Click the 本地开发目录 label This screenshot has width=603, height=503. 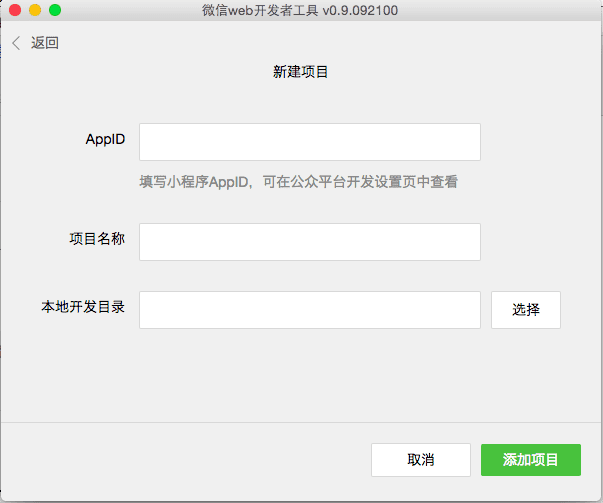[x=83, y=307]
